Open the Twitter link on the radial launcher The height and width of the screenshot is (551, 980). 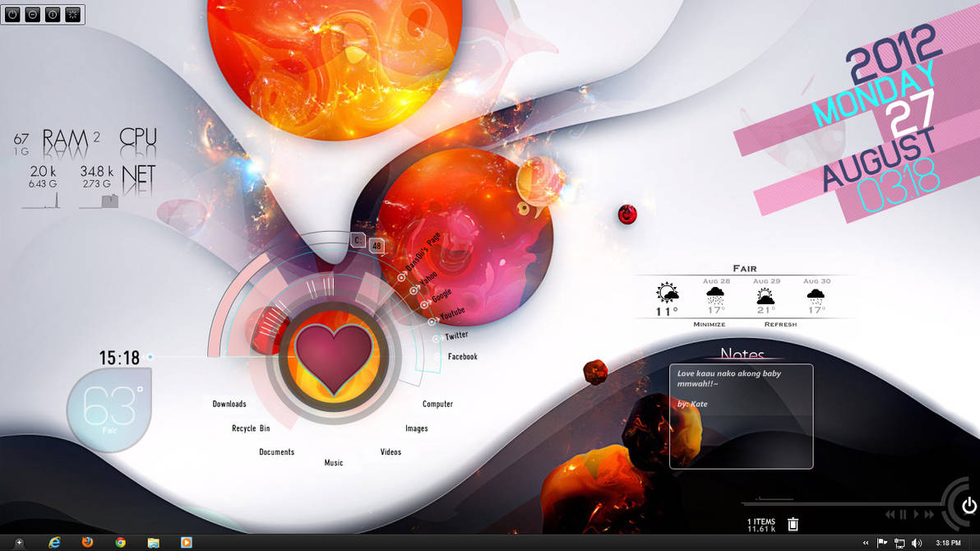[456, 334]
